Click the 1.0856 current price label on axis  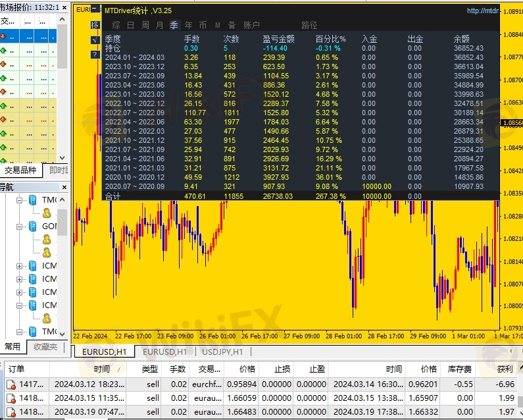click(x=512, y=123)
